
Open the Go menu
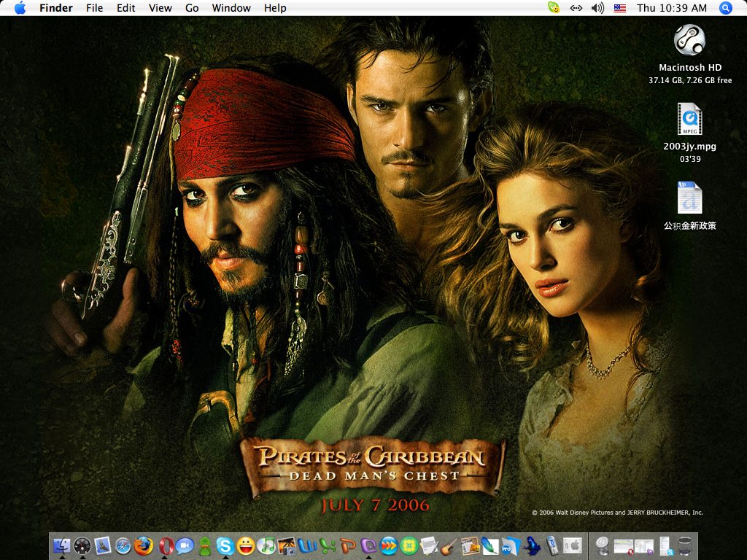192,8
